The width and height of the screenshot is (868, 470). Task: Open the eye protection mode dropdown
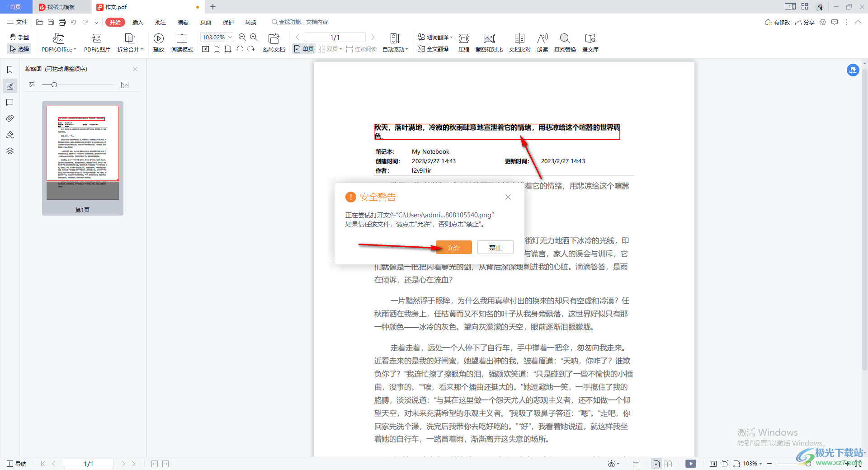coord(613,464)
